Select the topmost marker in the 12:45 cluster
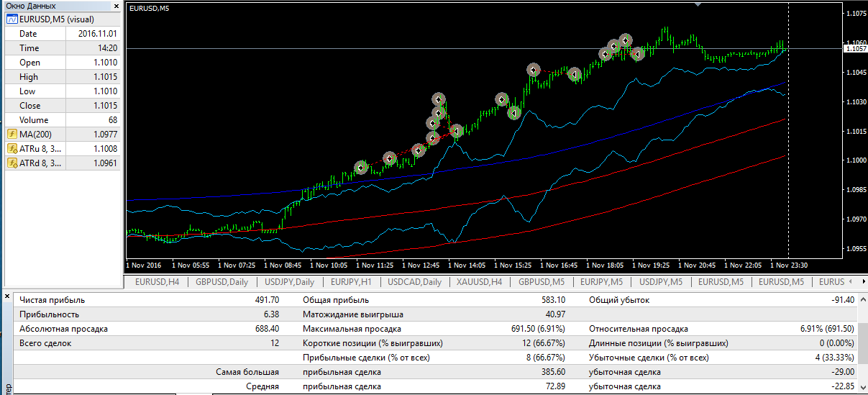 (439, 99)
